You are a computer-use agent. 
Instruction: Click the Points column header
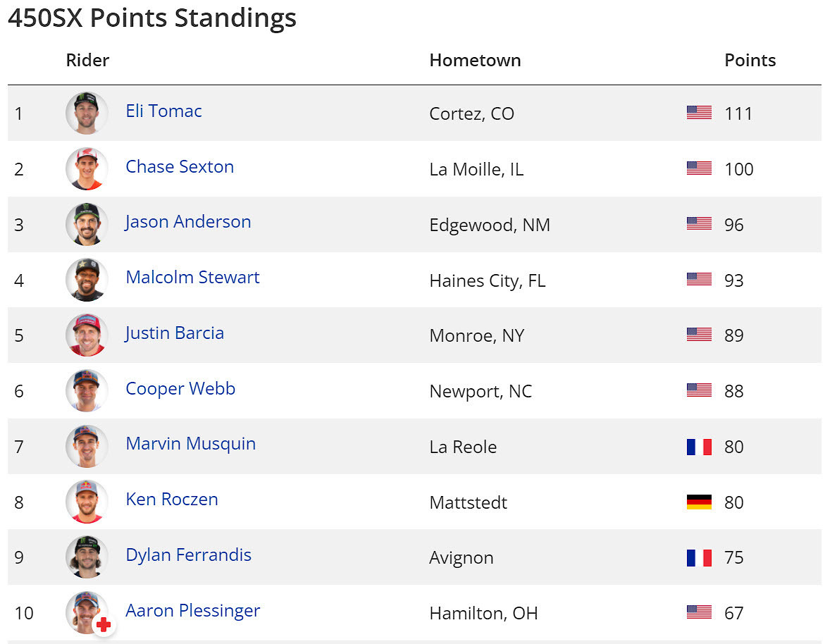750,61
